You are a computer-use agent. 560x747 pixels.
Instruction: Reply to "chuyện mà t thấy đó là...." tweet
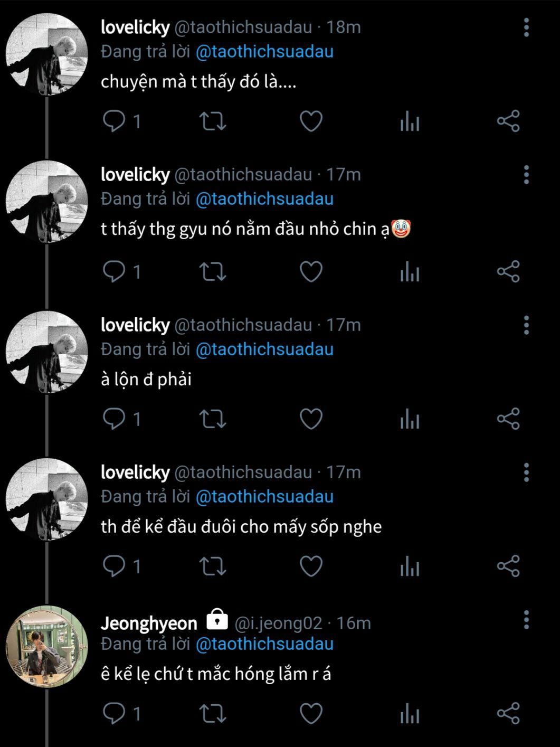[113, 121]
